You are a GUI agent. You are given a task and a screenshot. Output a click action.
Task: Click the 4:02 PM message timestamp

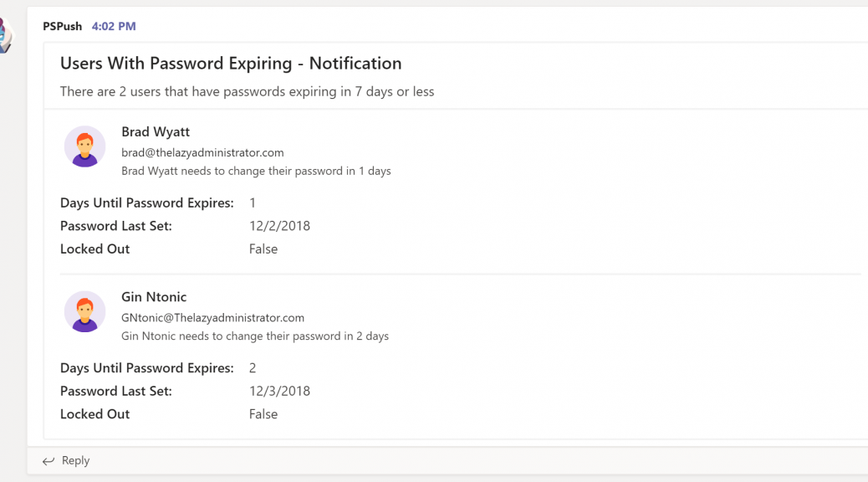pos(114,26)
